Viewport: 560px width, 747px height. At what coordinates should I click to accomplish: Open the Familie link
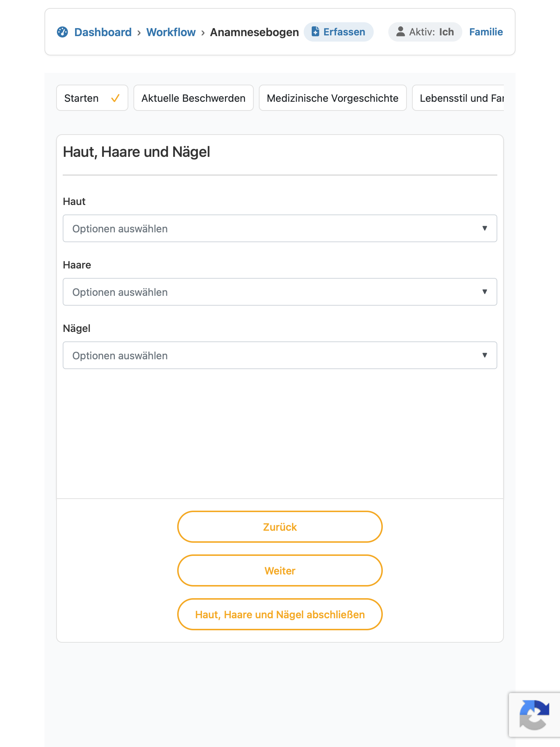tap(486, 32)
